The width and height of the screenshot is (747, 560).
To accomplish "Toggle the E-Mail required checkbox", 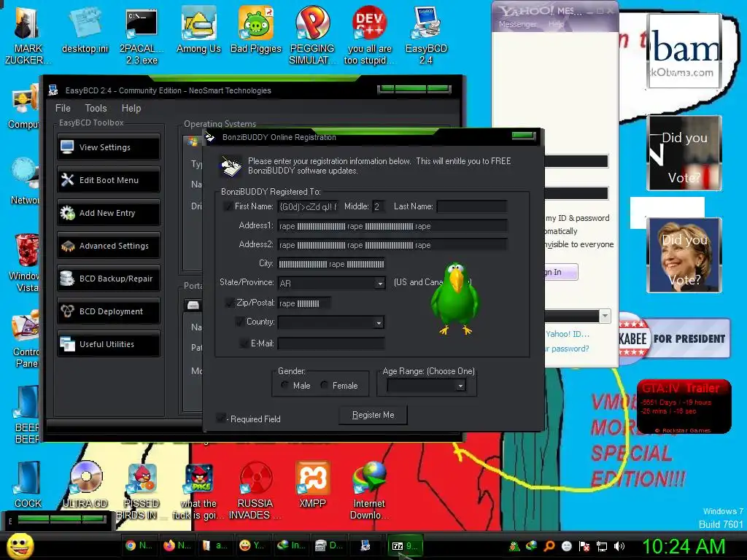I will pyautogui.click(x=244, y=343).
